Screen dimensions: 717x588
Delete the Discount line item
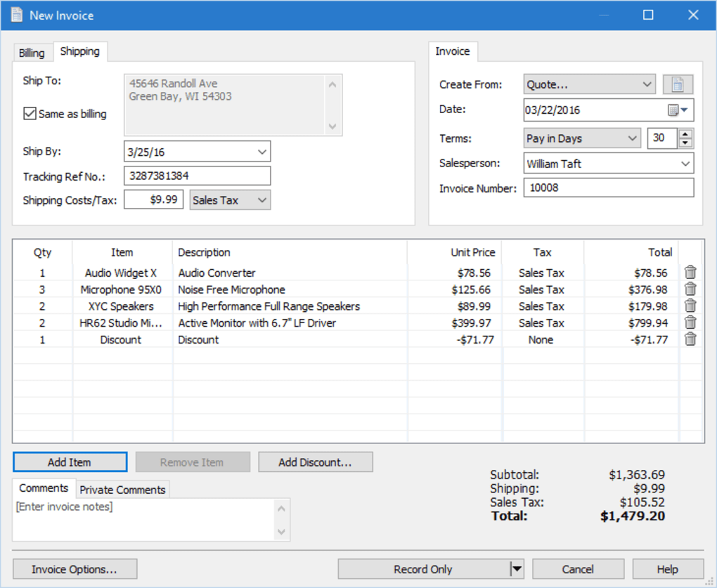click(x=690, y=339)
